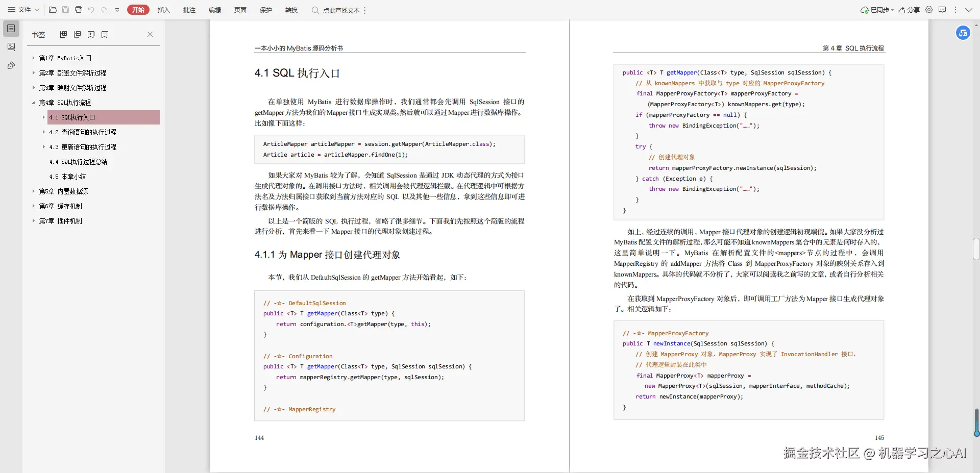Select the 第1章 MyBatis入门 bookmark

tap(65, 58)
